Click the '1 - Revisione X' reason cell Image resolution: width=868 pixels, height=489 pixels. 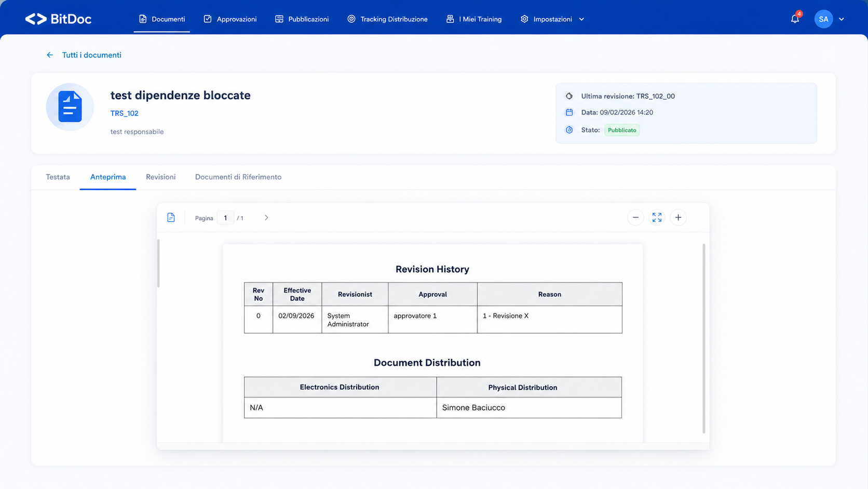549,320
